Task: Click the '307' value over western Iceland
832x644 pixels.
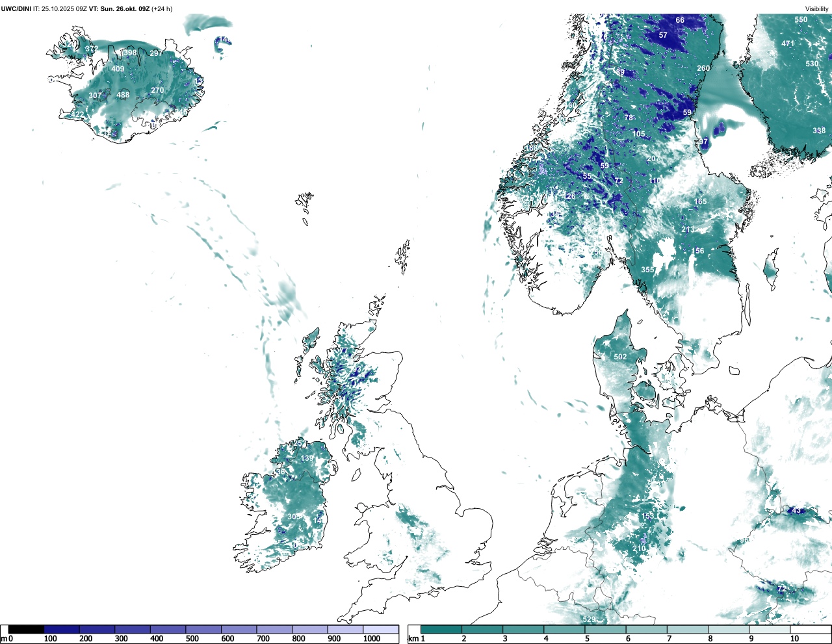Action: 95,96
